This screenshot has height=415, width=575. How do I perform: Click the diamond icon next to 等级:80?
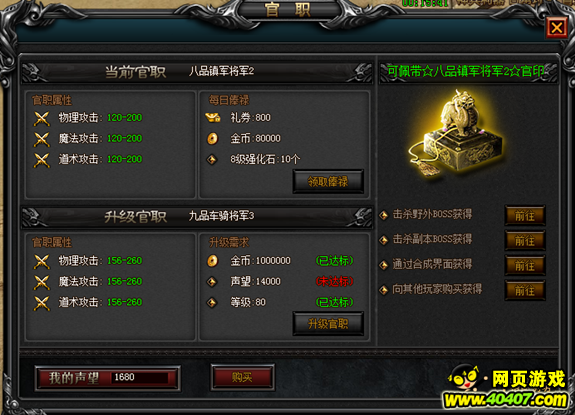coord(212,302)
